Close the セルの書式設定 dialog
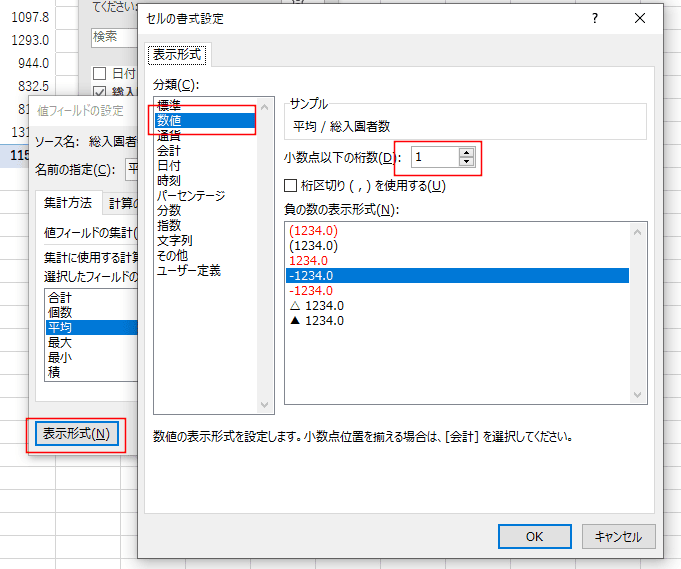Image resolution: width=681 pixels, height=569 pixels. point(640,19)
